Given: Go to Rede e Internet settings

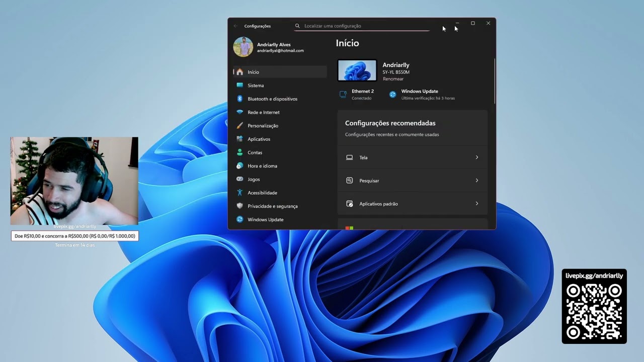Looking at the screenshot, I should point(280,112).
